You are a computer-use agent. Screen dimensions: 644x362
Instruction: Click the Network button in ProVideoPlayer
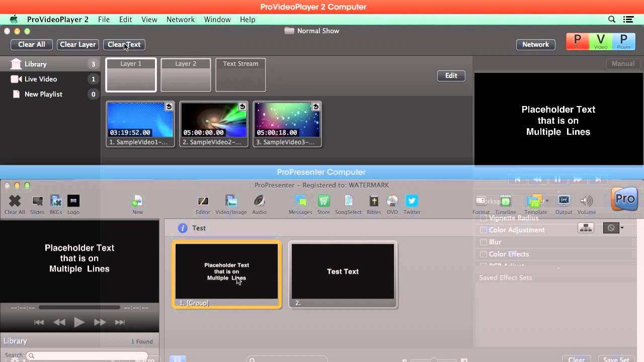point(535,45)
